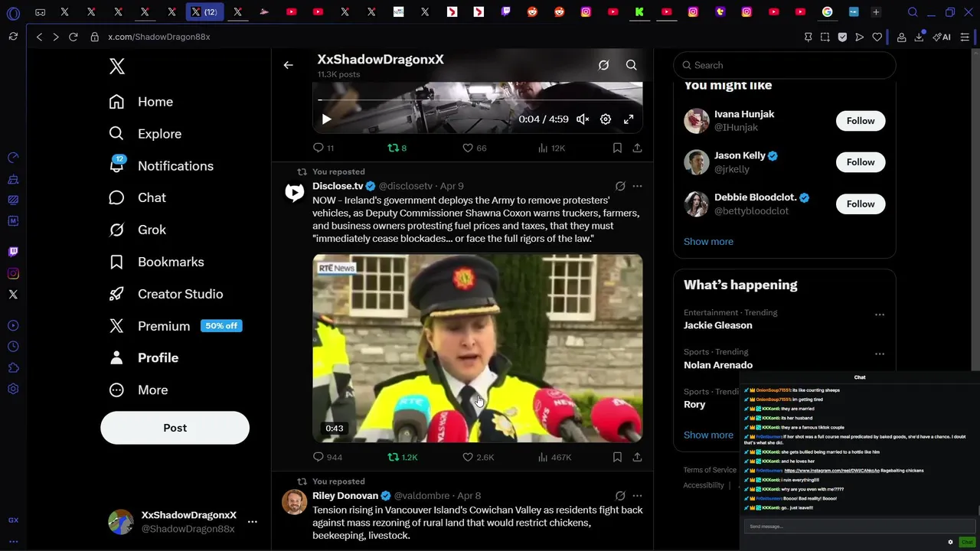Bookmark the video post with 66 likes
This screenshot has height=551, width=980.
click(617, 148)
